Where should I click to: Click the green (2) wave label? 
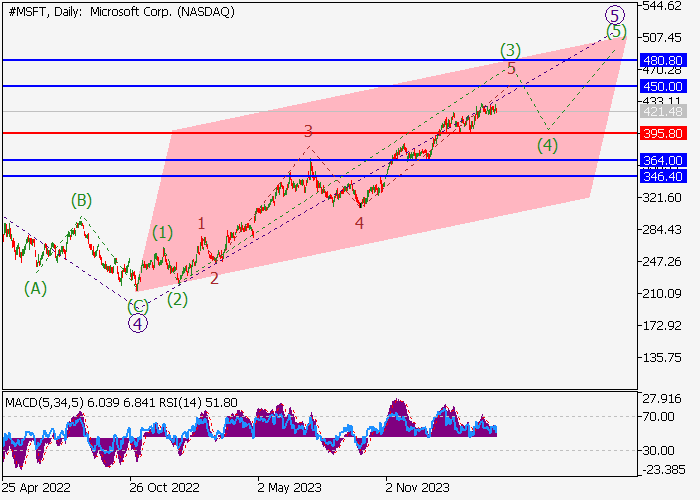pos(177,300)
